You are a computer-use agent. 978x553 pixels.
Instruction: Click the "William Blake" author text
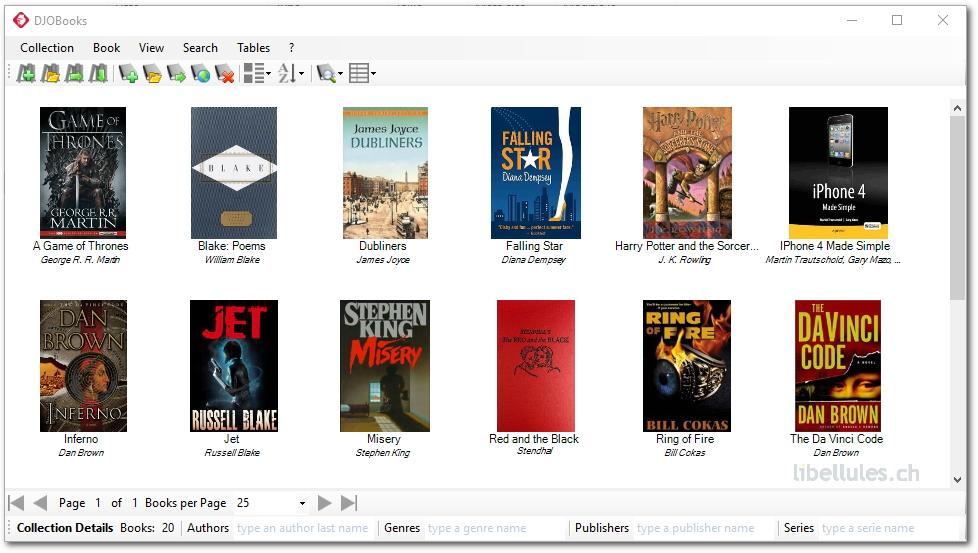[x=232, y=260]
